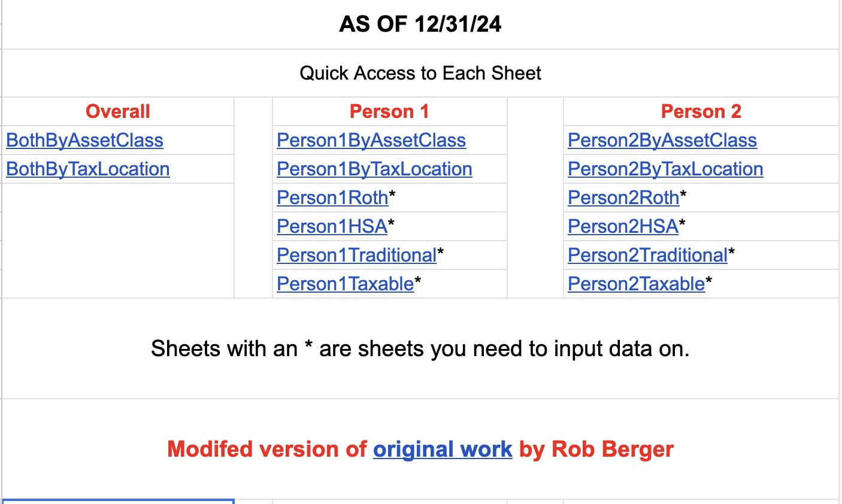Screen dimensions: 842x504
Task: Open the Person2HSA sheet link
Action: 623,227
